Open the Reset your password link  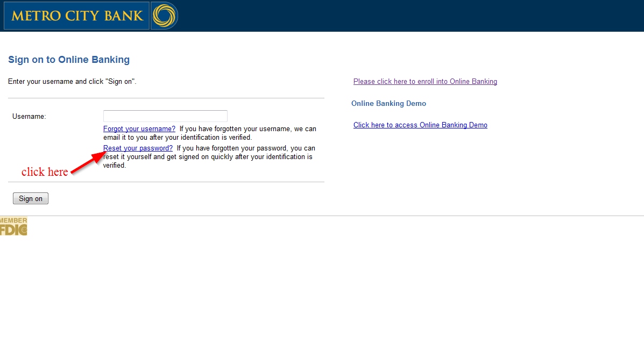point(138,148)
